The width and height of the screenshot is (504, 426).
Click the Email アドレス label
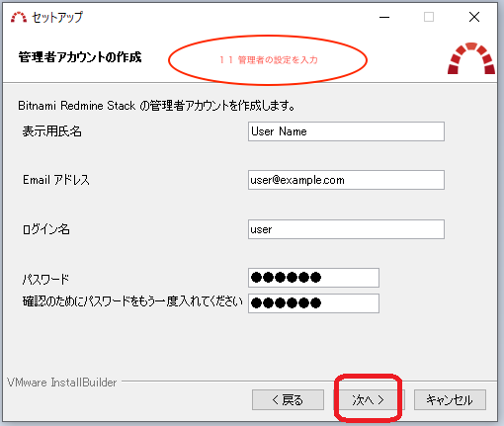tap(56, 180)
